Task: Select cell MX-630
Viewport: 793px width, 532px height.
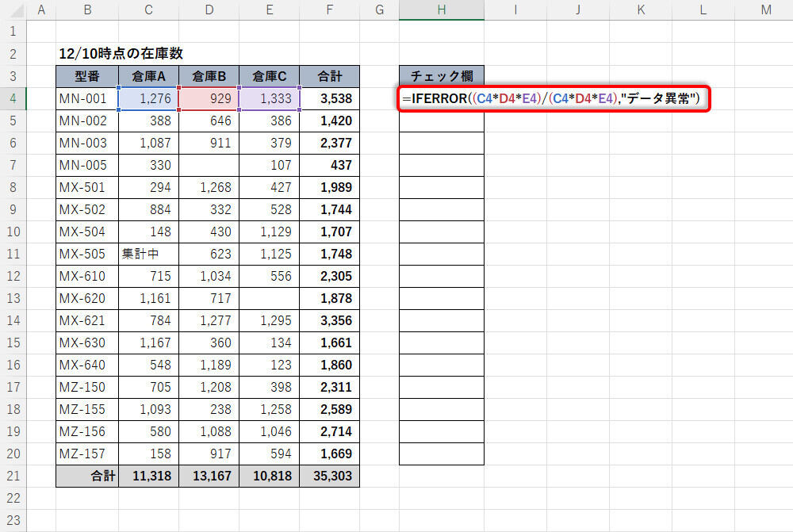Action: coord(87,343)
